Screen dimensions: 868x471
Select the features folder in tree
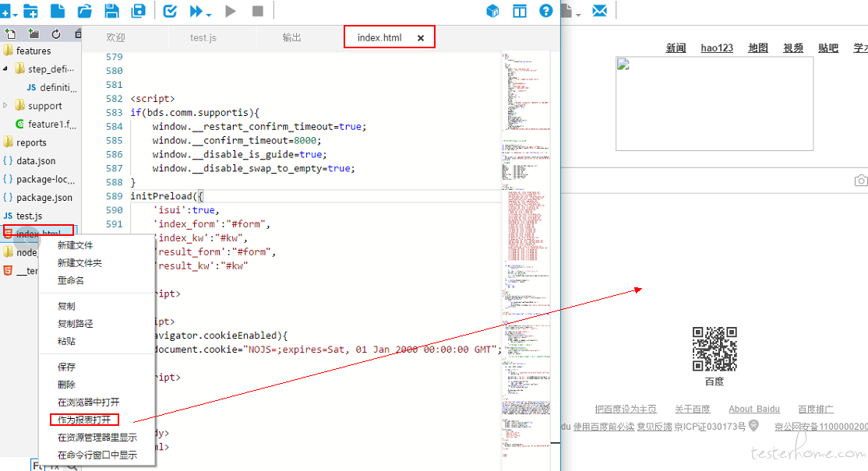[x=34, y=51]
